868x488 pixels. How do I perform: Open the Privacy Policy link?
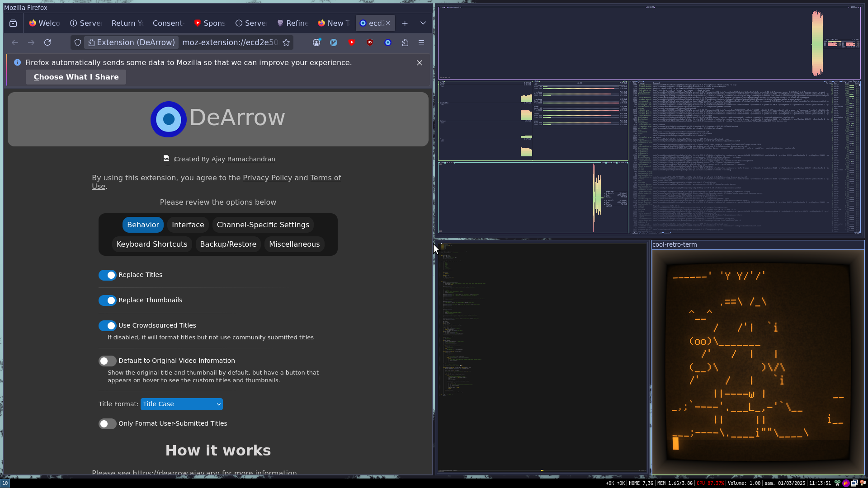point(267,178)
